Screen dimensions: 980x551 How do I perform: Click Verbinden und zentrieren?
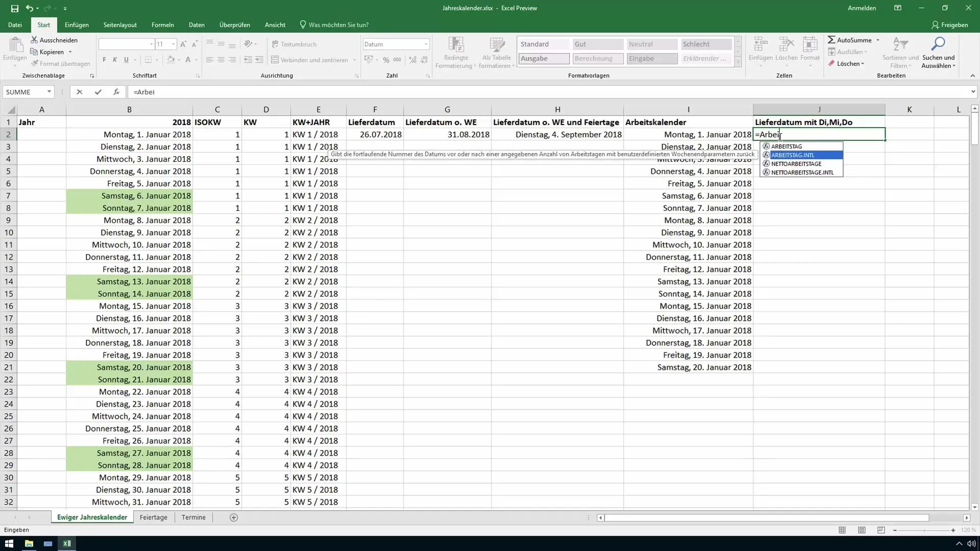[310, 60]
